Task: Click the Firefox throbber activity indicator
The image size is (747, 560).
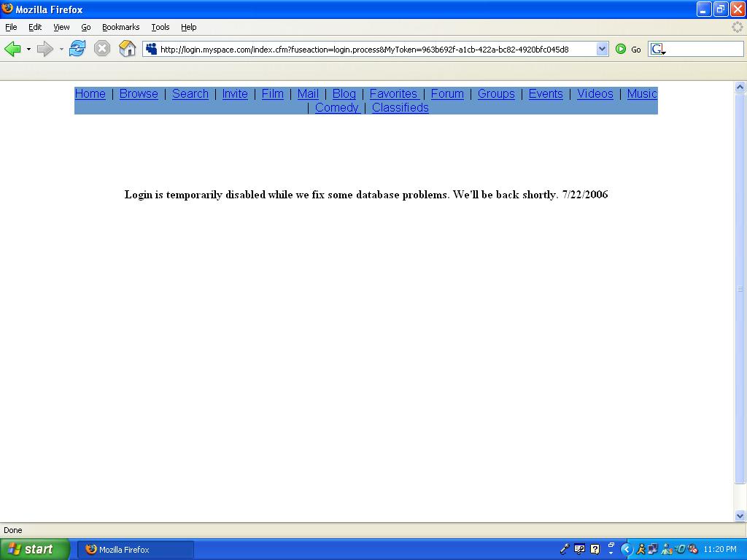Action: tap(738, 27)
